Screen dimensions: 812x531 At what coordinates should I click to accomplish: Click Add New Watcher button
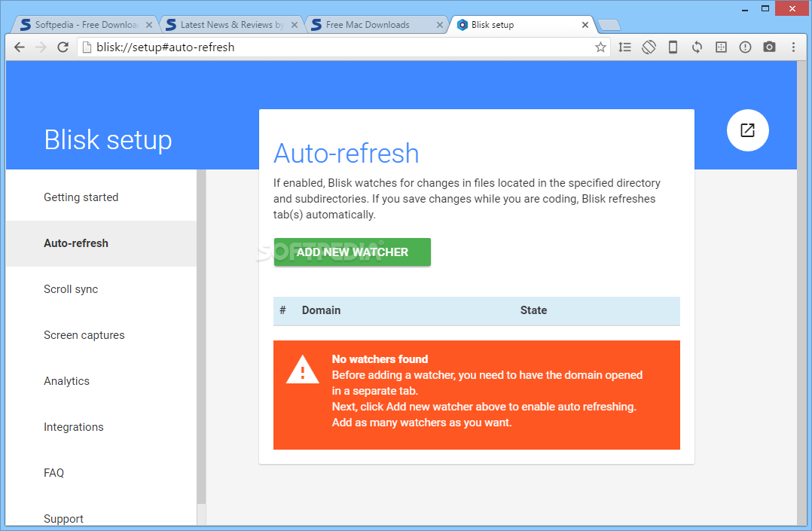coord(353,252)
